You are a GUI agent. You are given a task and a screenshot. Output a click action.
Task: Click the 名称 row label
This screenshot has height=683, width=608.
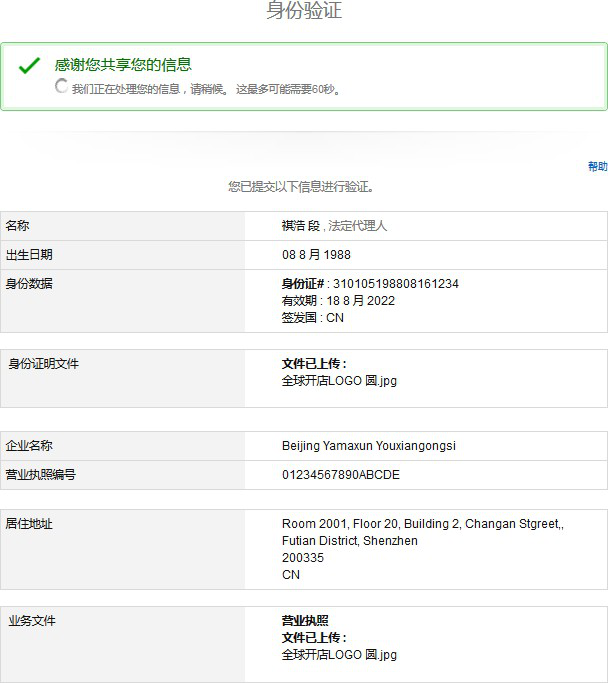click(x=17, y=226)
